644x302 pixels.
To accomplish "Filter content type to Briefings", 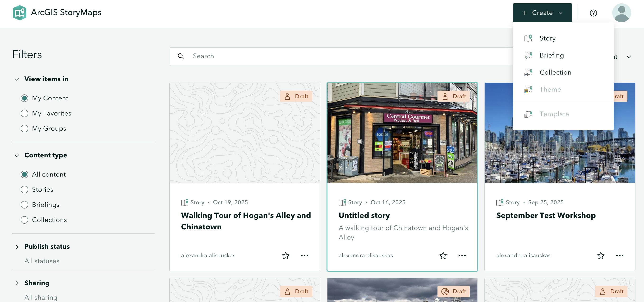I will coord(24,205).
